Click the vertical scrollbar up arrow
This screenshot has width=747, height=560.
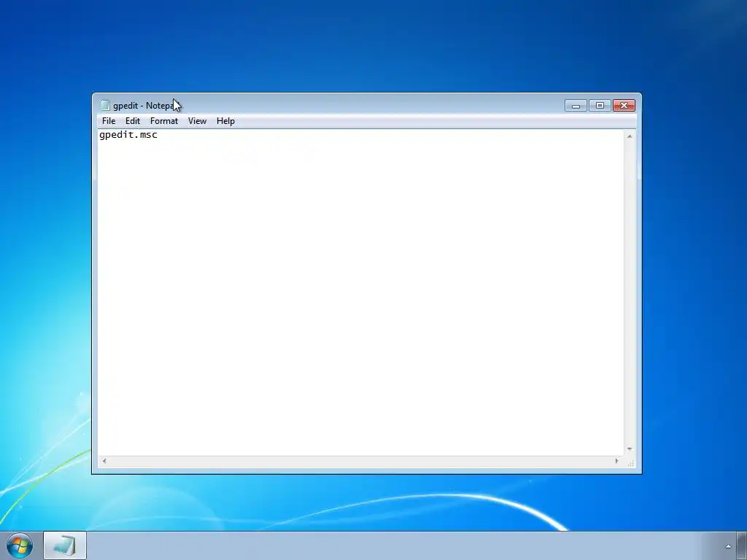630,136
